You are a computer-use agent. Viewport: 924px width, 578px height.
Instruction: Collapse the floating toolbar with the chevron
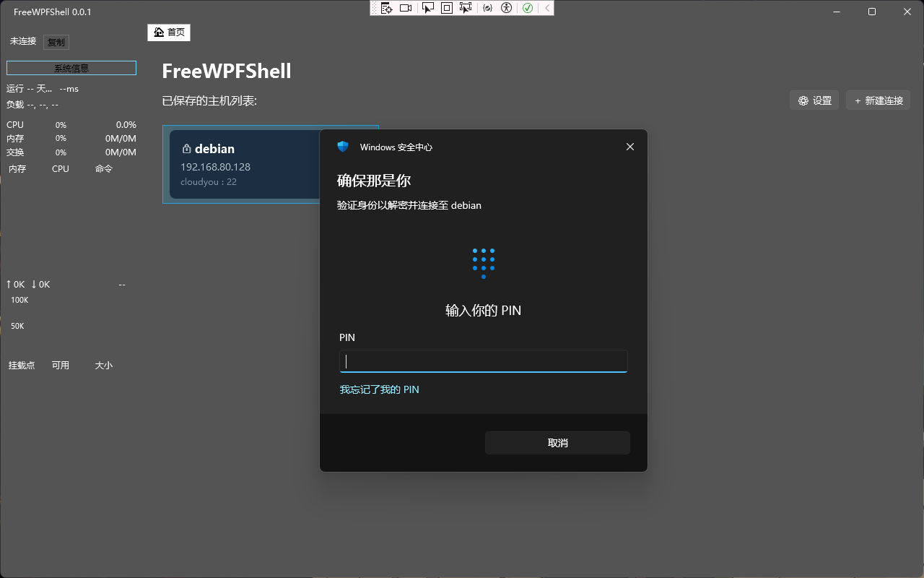(548, 8)
